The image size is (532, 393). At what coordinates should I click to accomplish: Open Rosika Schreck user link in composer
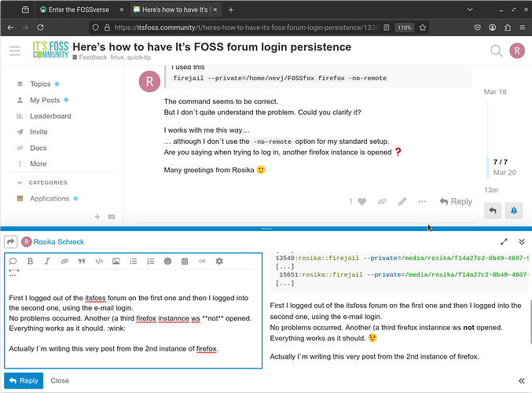58,241
